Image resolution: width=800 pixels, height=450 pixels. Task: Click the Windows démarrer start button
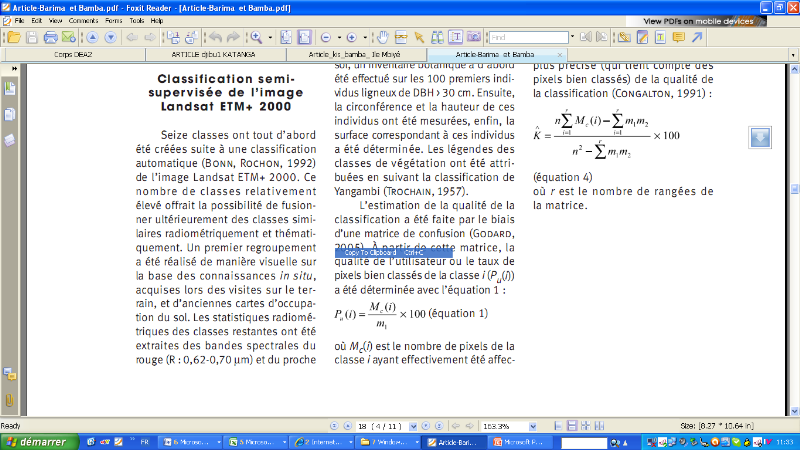(x=40, y=442)
